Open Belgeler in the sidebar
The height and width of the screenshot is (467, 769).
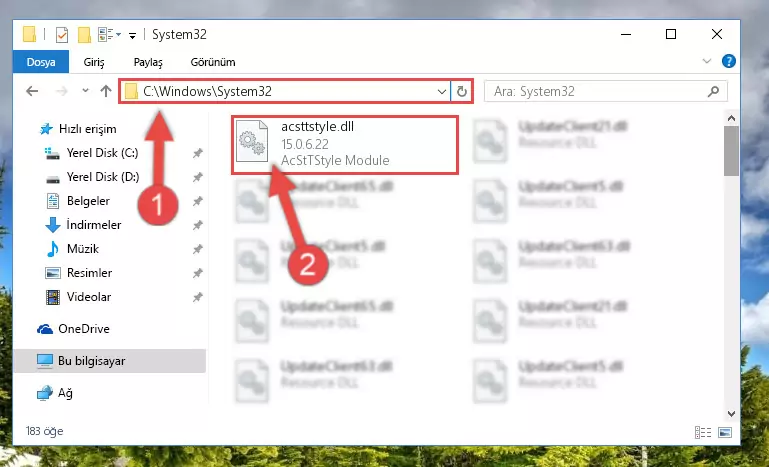[77, 201]
